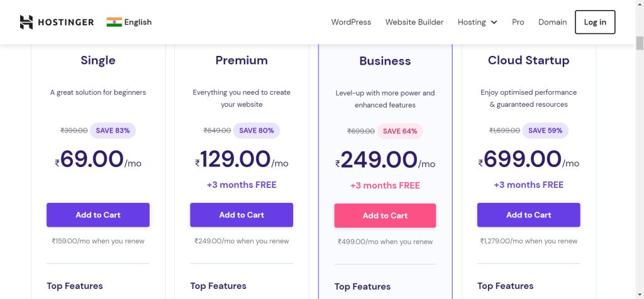Screen dimensions: 644x299
Task: Select the Domain navigation link
Action: 552,22
